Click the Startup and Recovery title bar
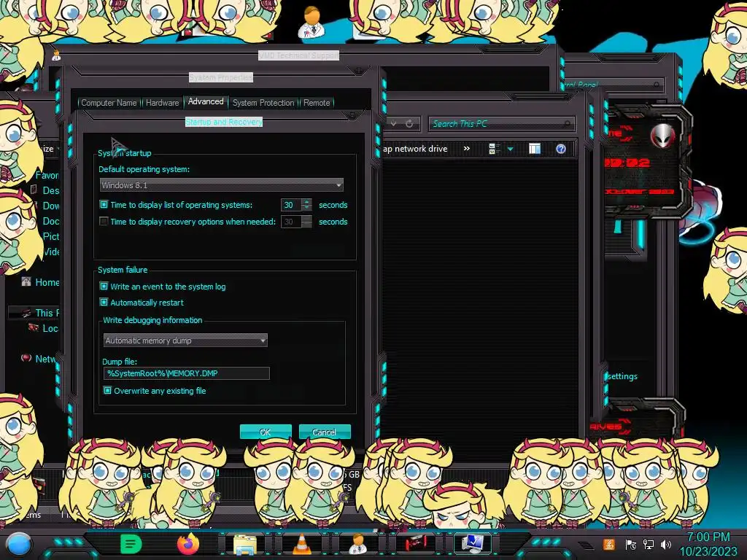 point(223,122)
